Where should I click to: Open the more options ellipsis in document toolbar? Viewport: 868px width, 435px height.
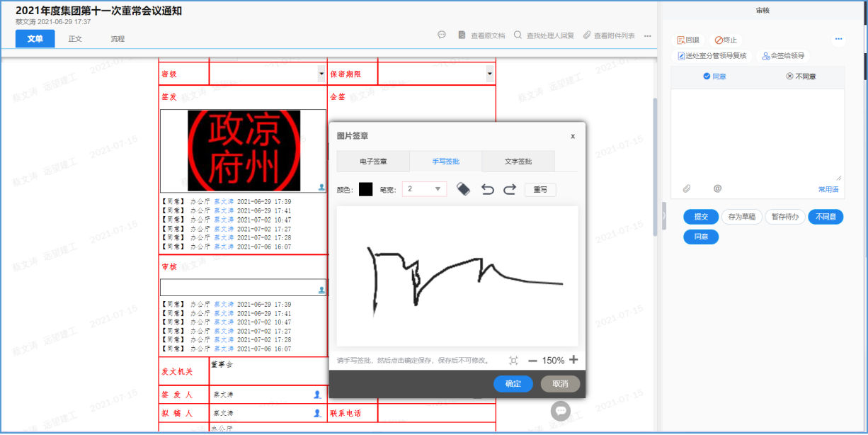coord(647,35)
